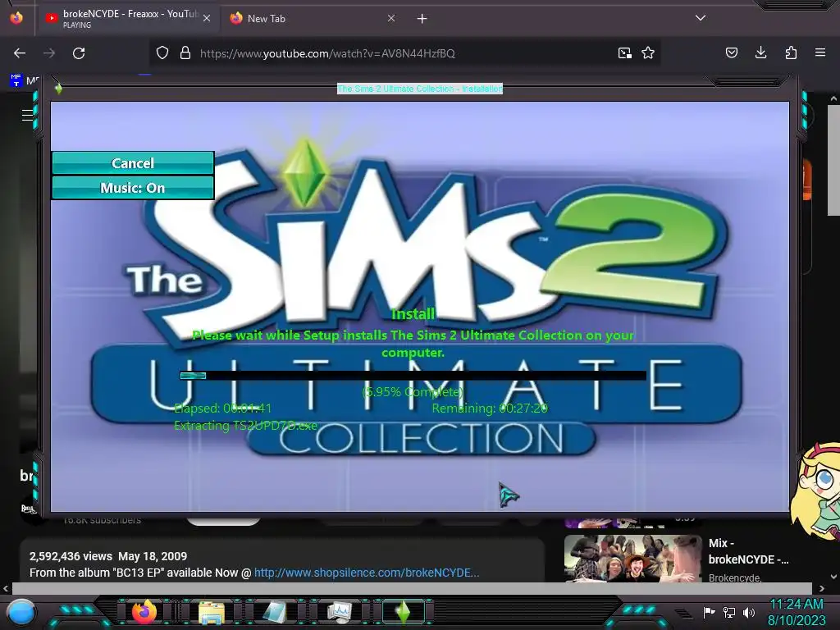
Task: Show site security padlock info
Action: 185,53
